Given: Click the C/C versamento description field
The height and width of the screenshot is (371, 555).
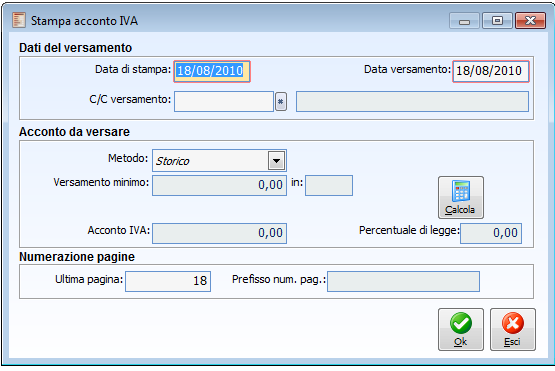Looking at the screenshot, I should point(412,102).
